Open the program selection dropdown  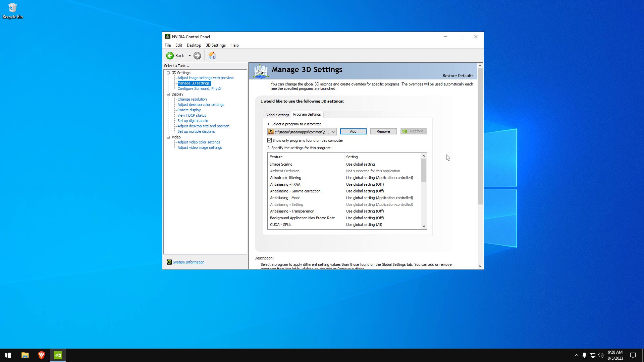(333, 132)
